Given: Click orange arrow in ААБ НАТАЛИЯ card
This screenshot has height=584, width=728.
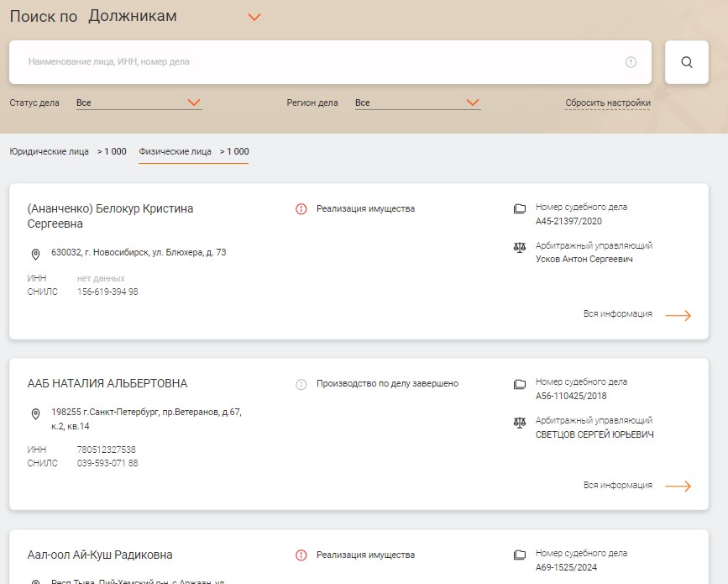Looking at the screenshot, I should pyautogui.click(x=678, y=486).
